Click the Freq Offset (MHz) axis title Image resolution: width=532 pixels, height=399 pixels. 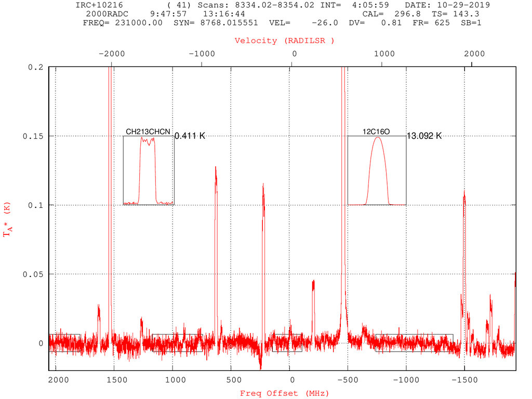(284, 393)
